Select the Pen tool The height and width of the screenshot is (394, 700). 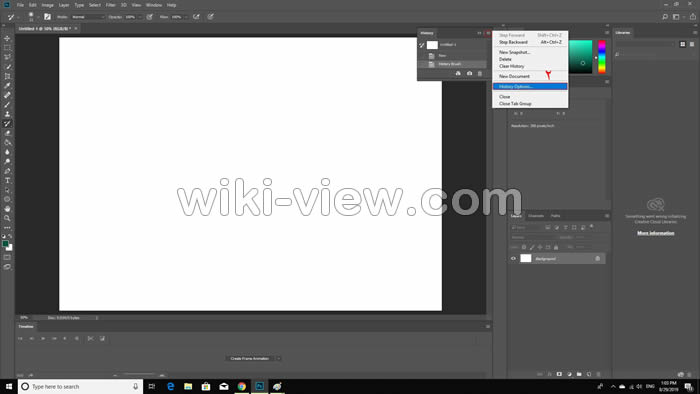7,171
